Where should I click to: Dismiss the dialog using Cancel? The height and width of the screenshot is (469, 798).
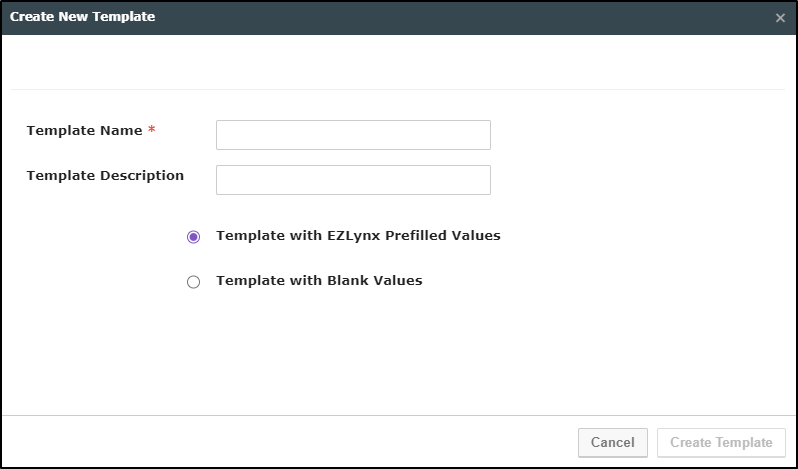612,442
